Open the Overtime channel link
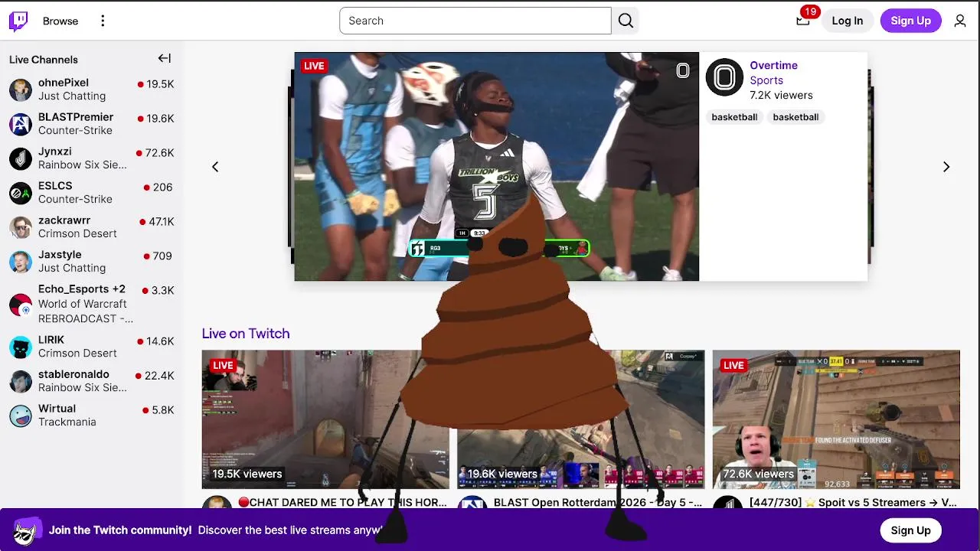The width and height of the screenshot is (980, 551). (773, 65)
